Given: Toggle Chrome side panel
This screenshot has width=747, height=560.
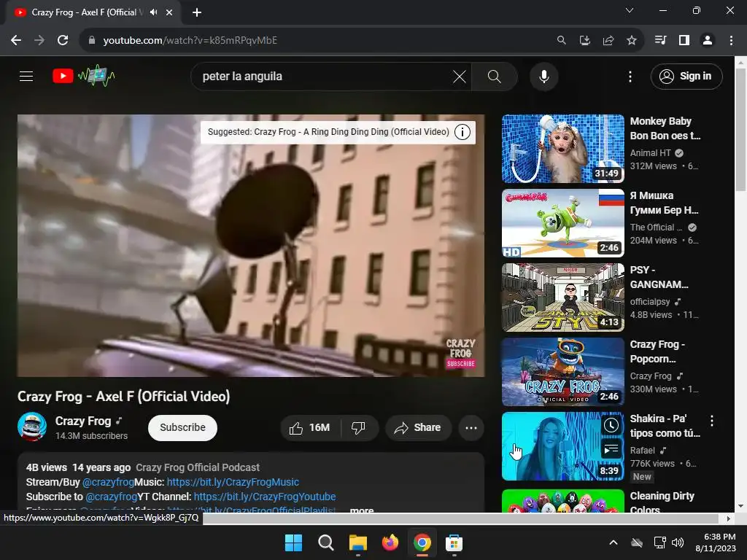Looking at the screenshot, I should [684, 41].
